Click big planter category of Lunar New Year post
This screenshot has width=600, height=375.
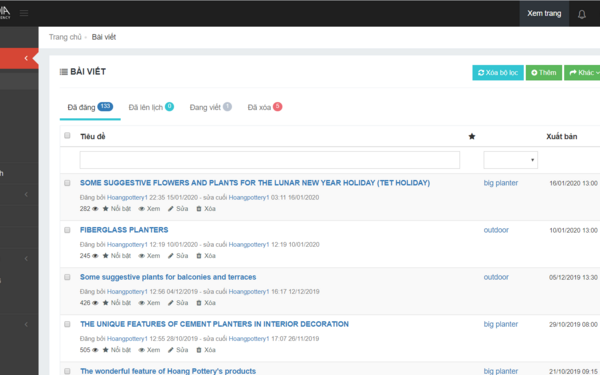(x=501, y=183)
